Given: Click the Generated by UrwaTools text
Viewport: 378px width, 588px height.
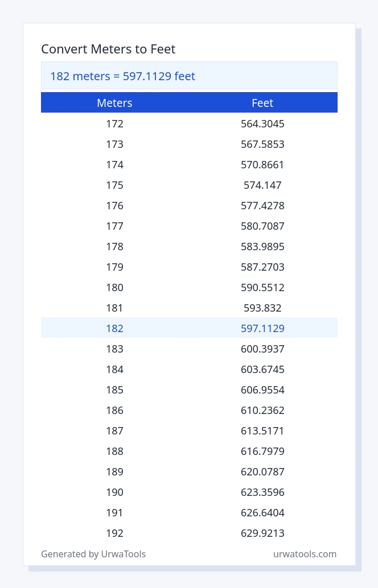Looking at the screenshot, I should 93,554.
